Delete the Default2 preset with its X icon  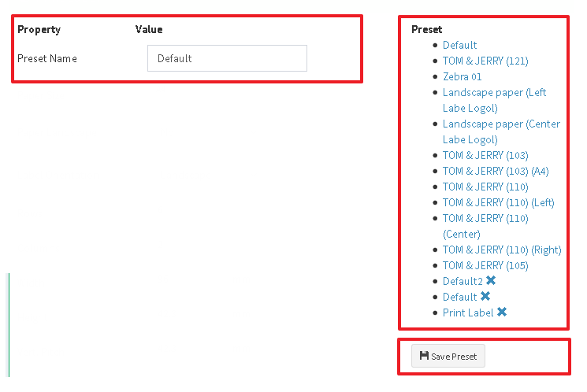coord(491,281)
